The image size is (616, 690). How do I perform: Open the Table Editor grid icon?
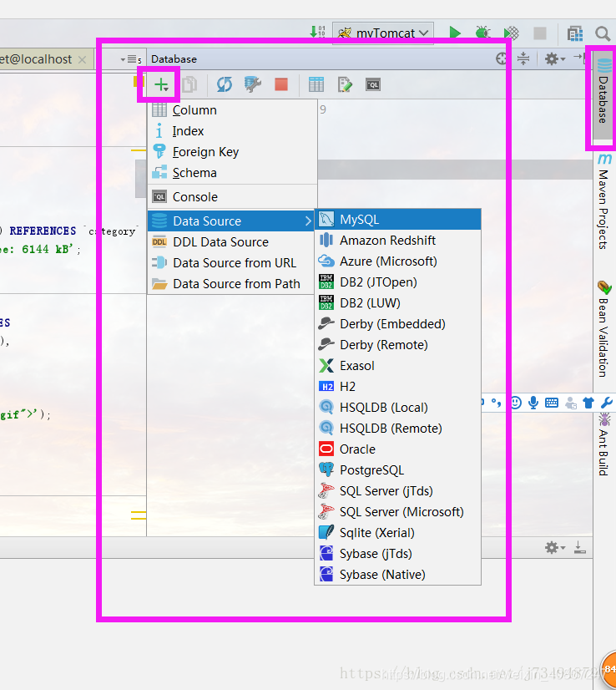[316, 84]
